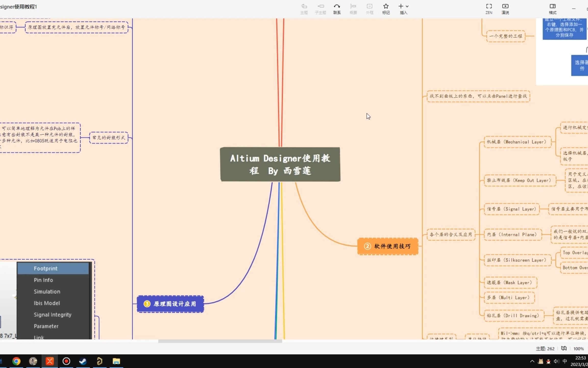Select the 软件使用技巧 orange topic

coord(388,246)
